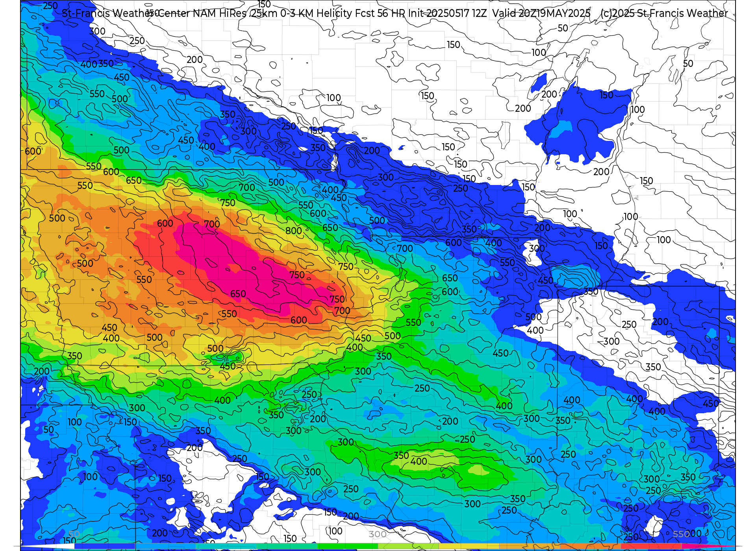The width and height of the screenshot is (756, 551).
Task: Click the gray "50" color scale label
Action: pos(74,534)
